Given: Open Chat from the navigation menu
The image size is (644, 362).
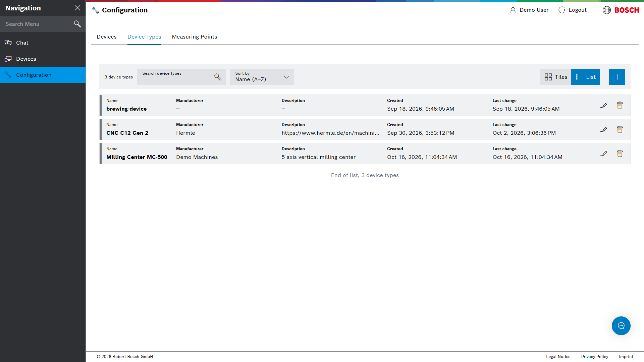Looking at the screenshot, I should tap(43, 43).
